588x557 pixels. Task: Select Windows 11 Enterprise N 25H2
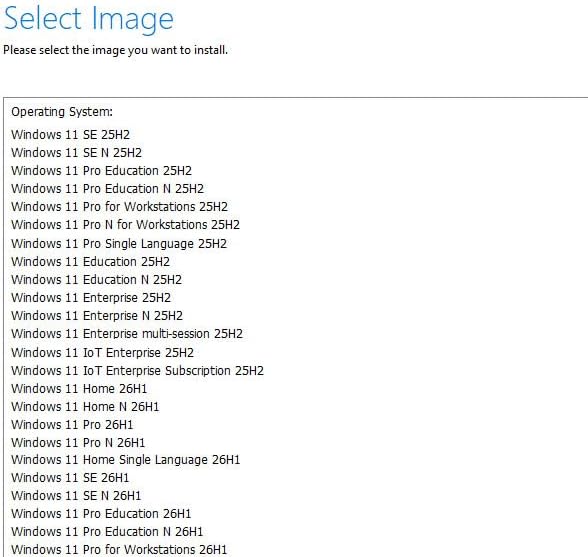[x=97, y=315]
